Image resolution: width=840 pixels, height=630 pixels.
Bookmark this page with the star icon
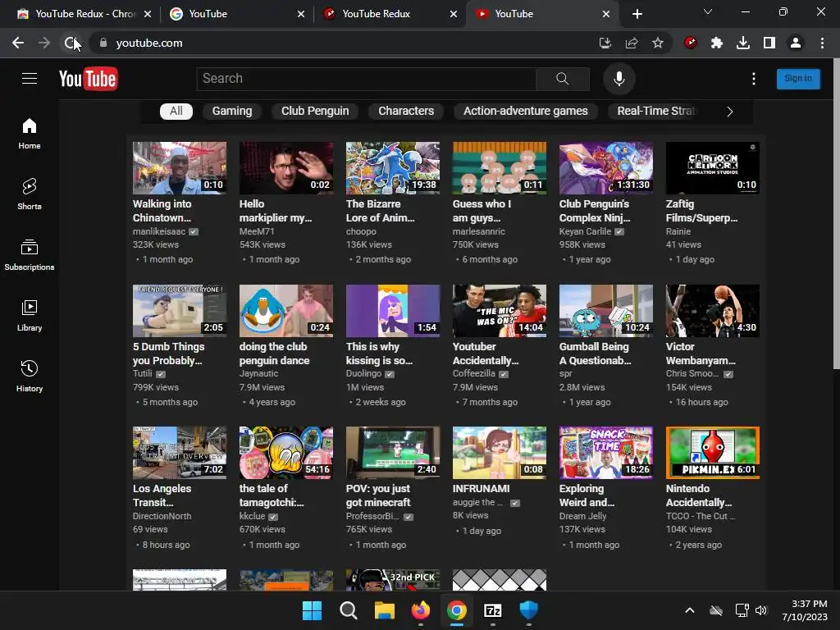(658, 43)
